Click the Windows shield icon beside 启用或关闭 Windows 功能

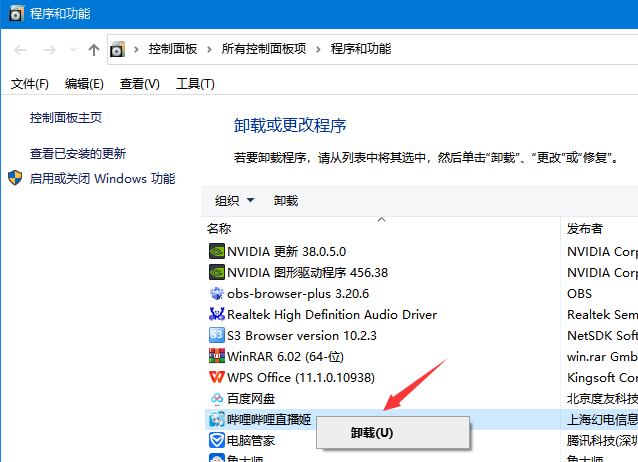tap(15, 178)
